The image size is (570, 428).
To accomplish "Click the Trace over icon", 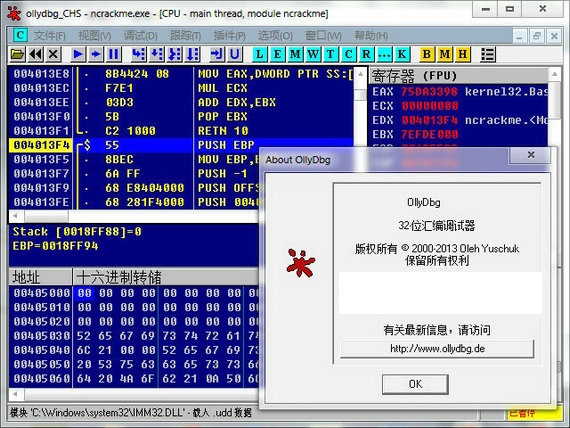I will (192, 55).
